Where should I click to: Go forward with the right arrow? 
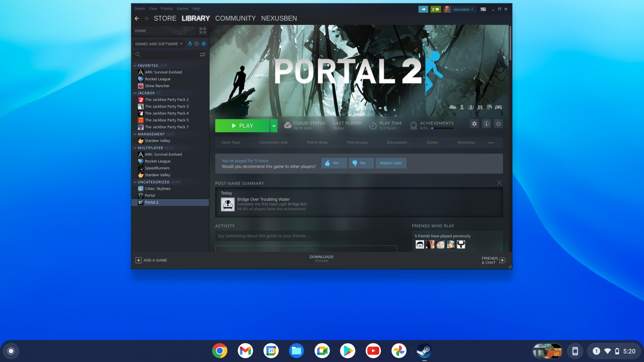[146, 19]
